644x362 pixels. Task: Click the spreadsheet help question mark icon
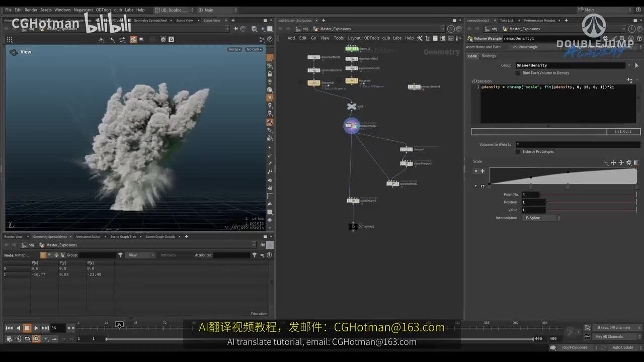pyautogui.click(x=269, y=255)
